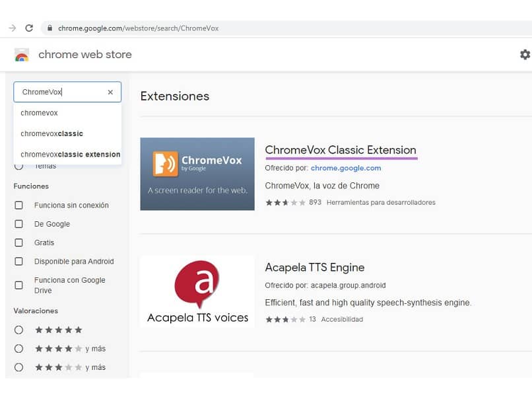The width and height of the screenshot is (532, 399).
Task: Click the 'chrome web store' header title
Action: pos(85,54)
